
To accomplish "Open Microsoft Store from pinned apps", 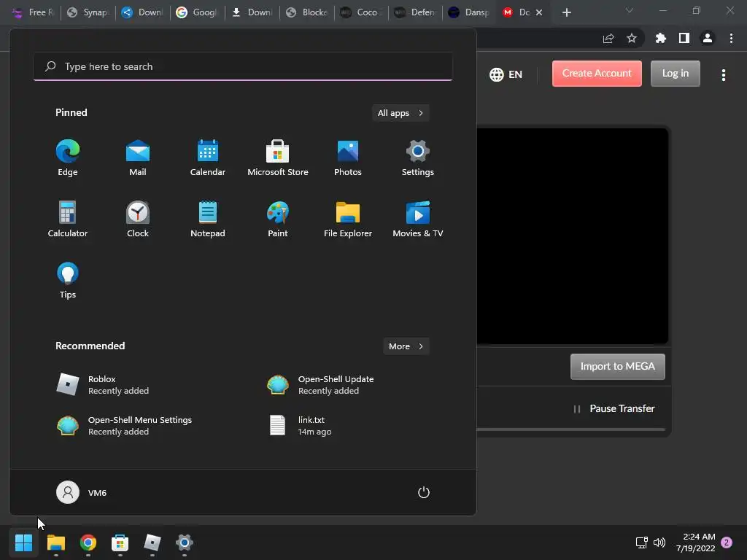I will (278, 158).
